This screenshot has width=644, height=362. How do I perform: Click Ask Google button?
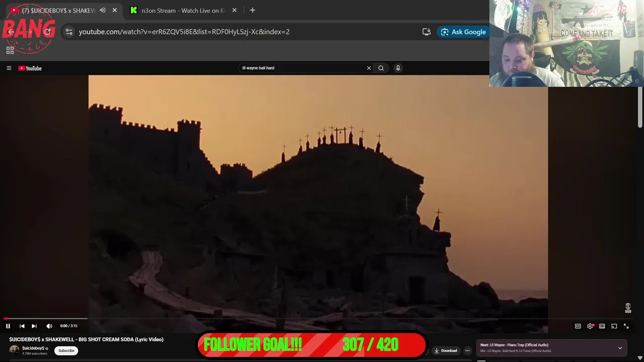click(x=463, y=32)
